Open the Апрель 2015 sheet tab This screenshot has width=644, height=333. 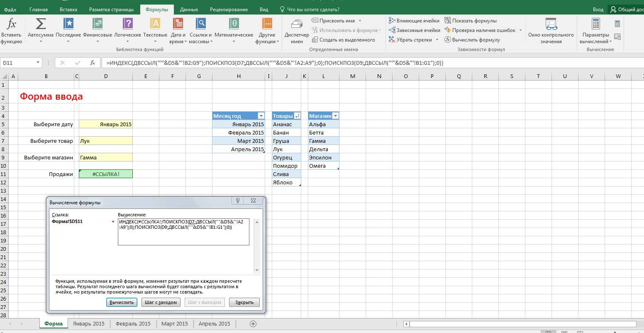(214, 324)
